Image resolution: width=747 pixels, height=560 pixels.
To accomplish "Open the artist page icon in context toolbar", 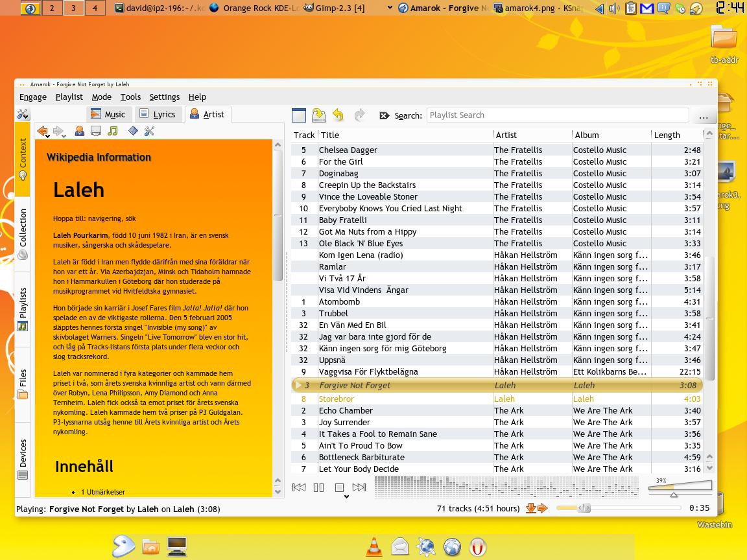I will pos(80,131).
